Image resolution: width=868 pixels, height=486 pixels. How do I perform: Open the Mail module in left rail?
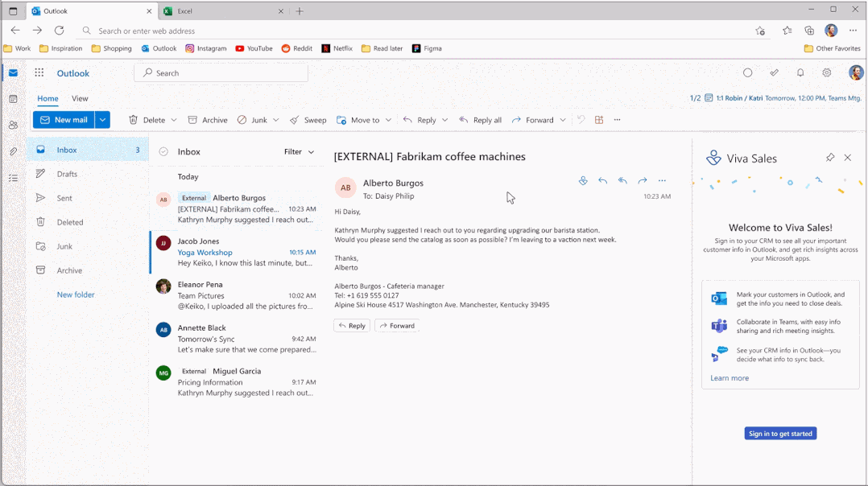(13, 73)
